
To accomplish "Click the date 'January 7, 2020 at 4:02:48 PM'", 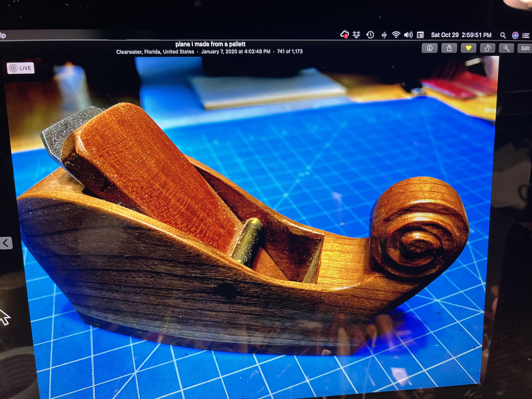I will [236, 51].
